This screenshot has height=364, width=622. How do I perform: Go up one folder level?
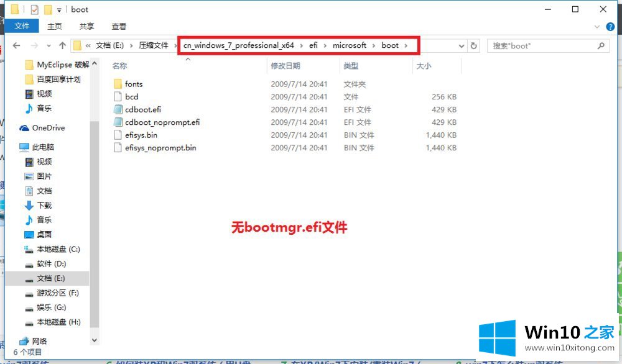[62, 45]
